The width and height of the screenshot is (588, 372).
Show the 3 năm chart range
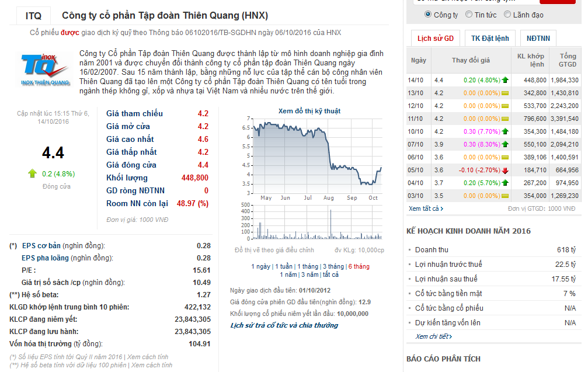point(309,274)
